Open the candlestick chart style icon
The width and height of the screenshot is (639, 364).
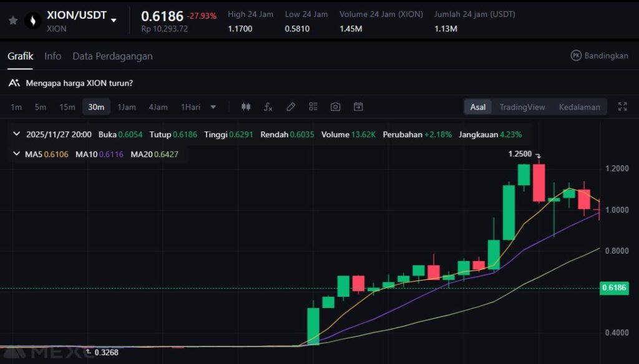pos(246,107)
